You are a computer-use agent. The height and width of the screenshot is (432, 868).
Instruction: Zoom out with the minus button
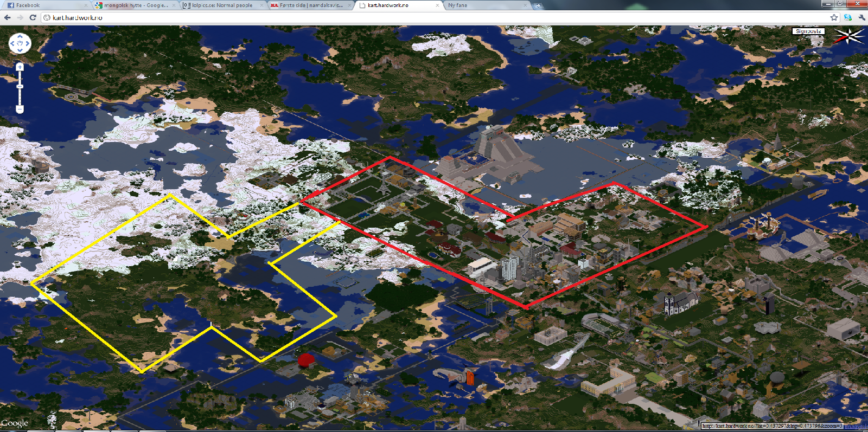pyautogui.click(x=20, y=109)
